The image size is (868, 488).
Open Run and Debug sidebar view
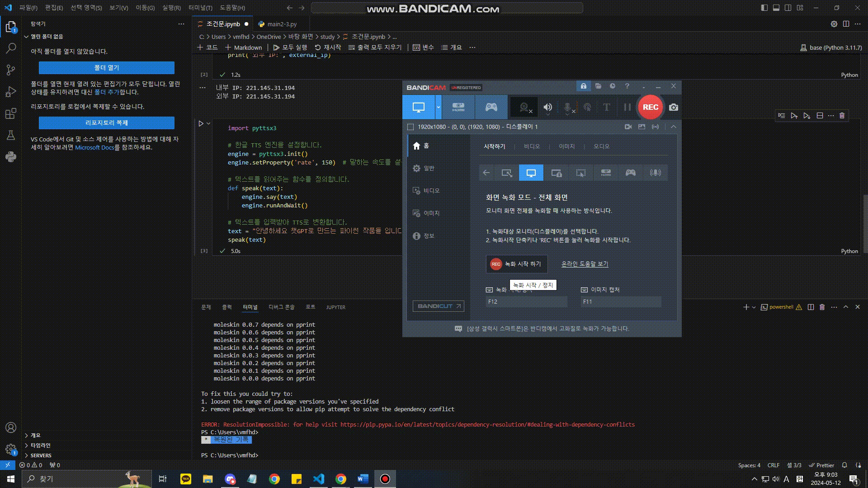[x=11, y=92]
